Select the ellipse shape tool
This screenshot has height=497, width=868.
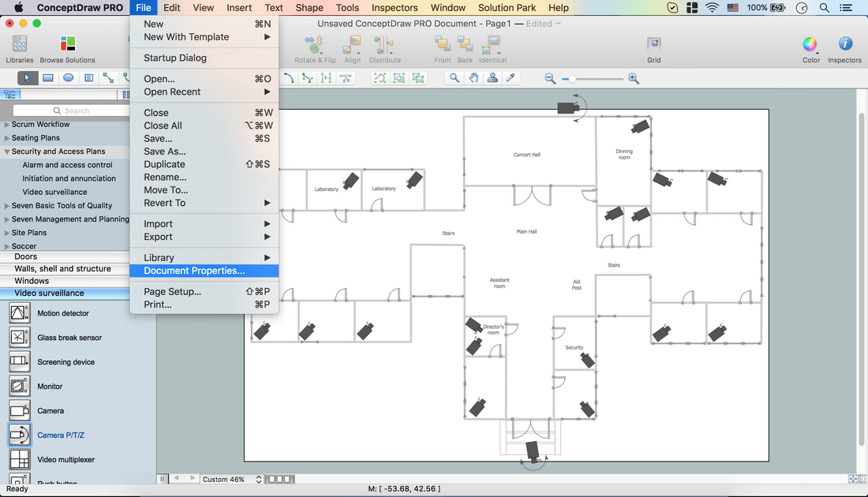(x=69, y=78)
